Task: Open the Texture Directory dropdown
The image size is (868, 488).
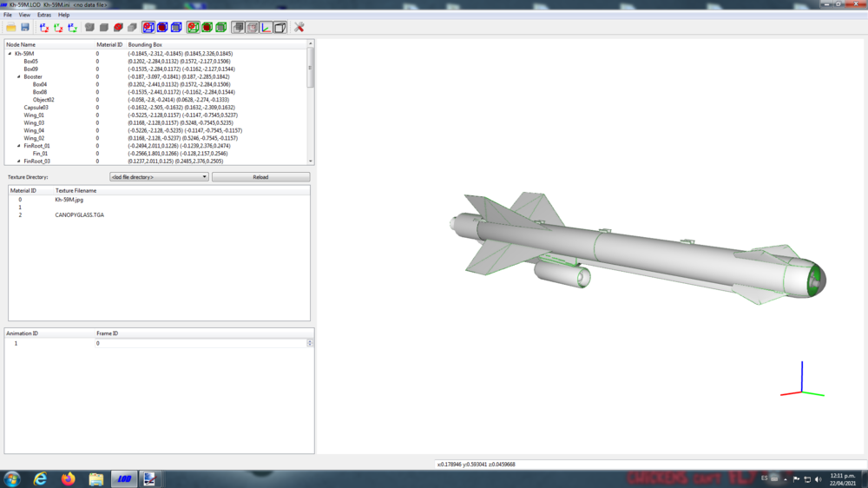Action: point(159,176)
